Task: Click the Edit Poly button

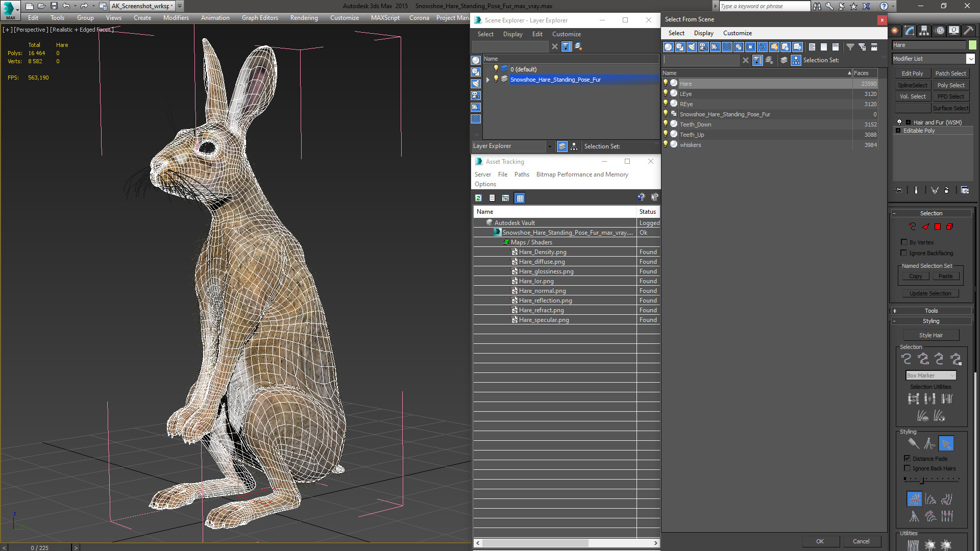Action: [x=912, y=73]
